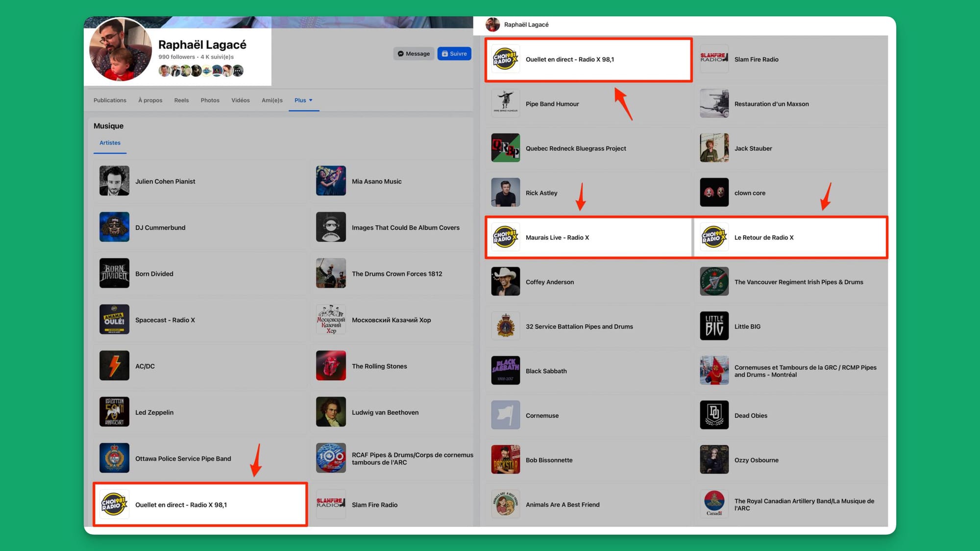
Task: Open the Dead Obies logo icon
Action: (714, 415)
